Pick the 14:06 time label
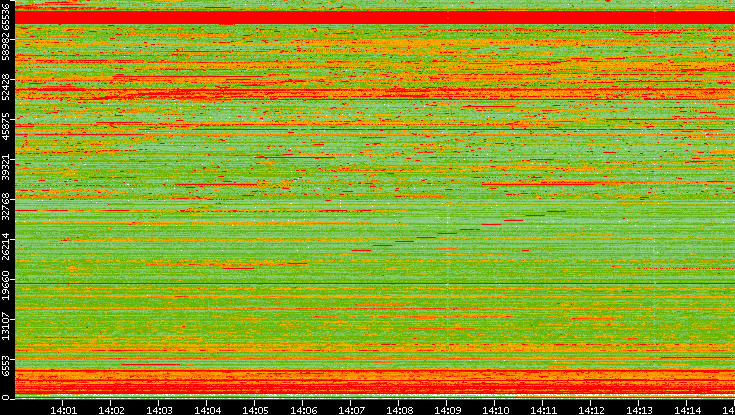The height and width of the screenshot is (415, 735). click(x=303, y=410)
